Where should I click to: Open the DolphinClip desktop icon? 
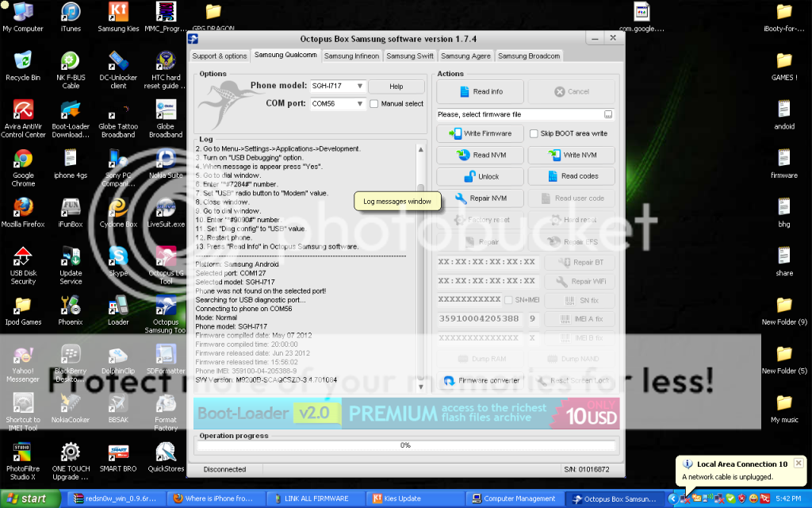point(118,360)
